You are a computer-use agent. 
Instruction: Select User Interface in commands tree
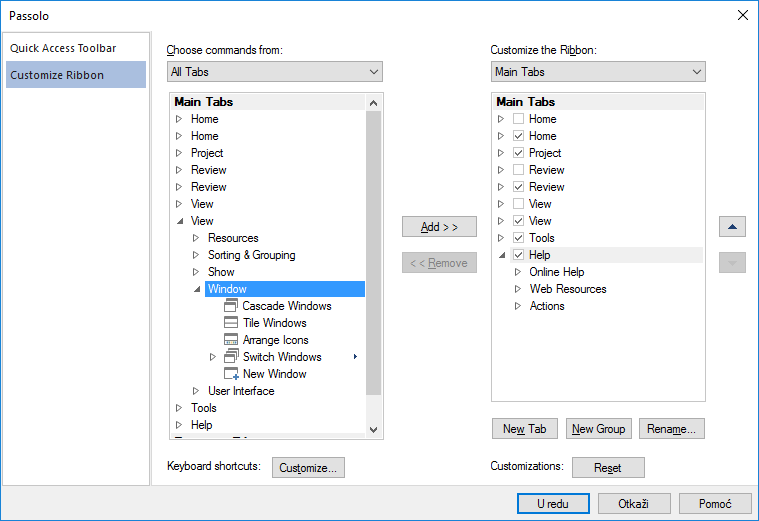pos(240,391)
